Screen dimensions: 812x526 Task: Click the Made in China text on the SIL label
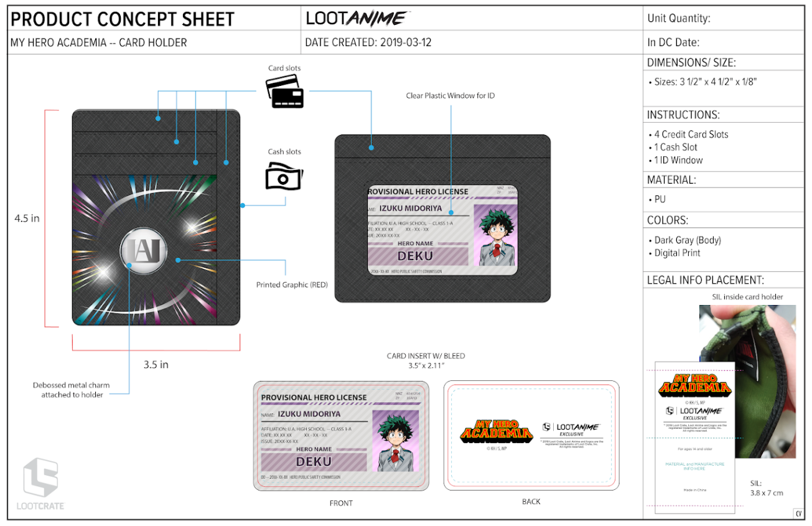click(x=694, y=491)
